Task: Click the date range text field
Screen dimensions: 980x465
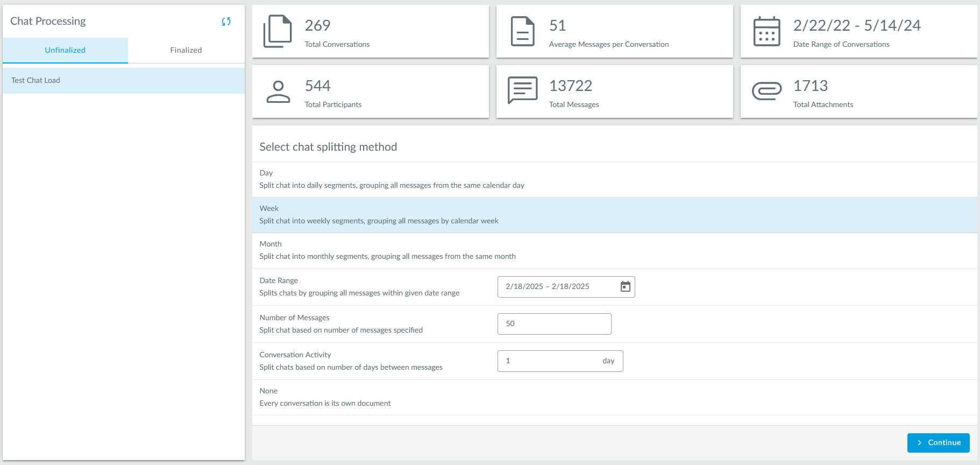Action: pyautogui.click(x=557, y=287)
